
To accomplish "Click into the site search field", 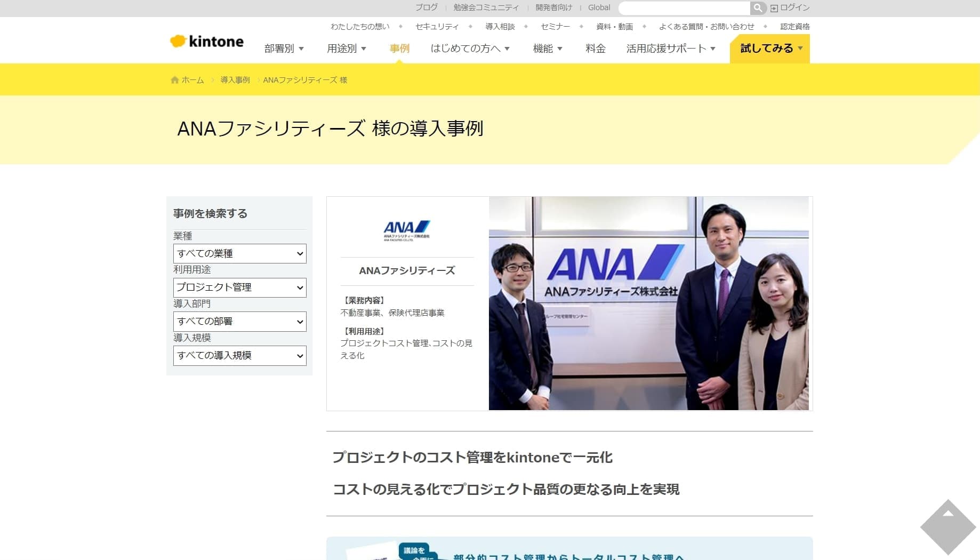I will tap(684, 8).
